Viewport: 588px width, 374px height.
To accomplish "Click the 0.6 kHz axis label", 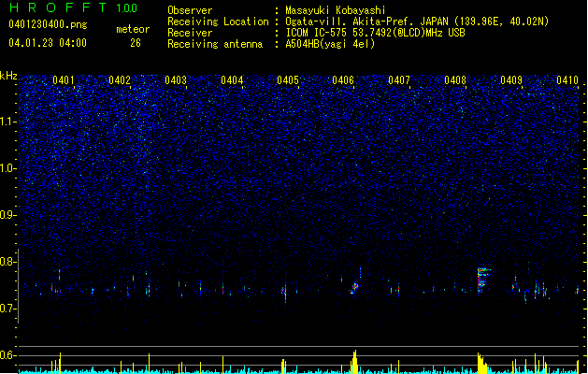I will point(8,355).
